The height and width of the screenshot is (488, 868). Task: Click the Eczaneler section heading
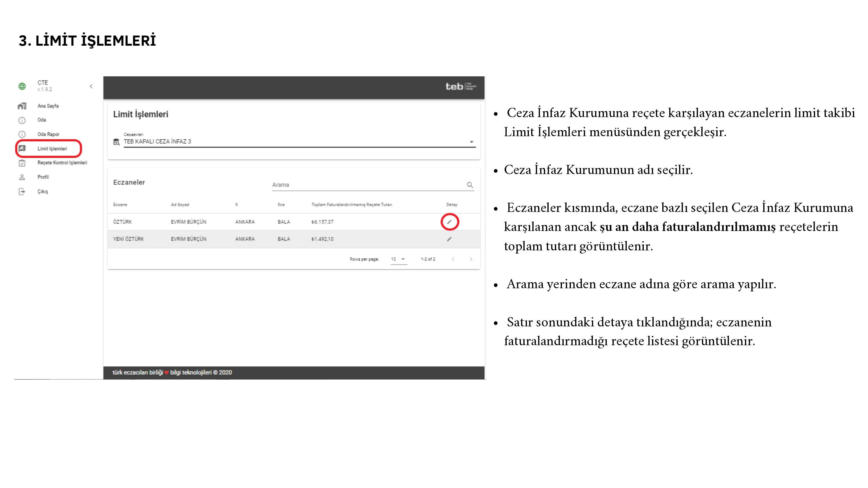[129, 182]
